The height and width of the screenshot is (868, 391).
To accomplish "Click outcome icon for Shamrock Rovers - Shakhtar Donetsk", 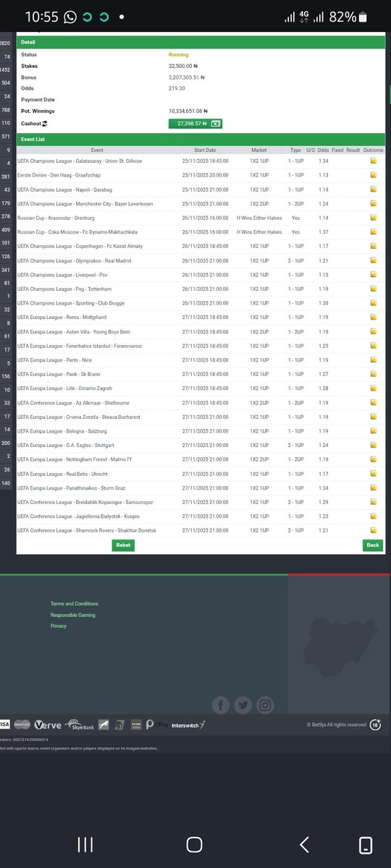I will (x=374, y=531).
